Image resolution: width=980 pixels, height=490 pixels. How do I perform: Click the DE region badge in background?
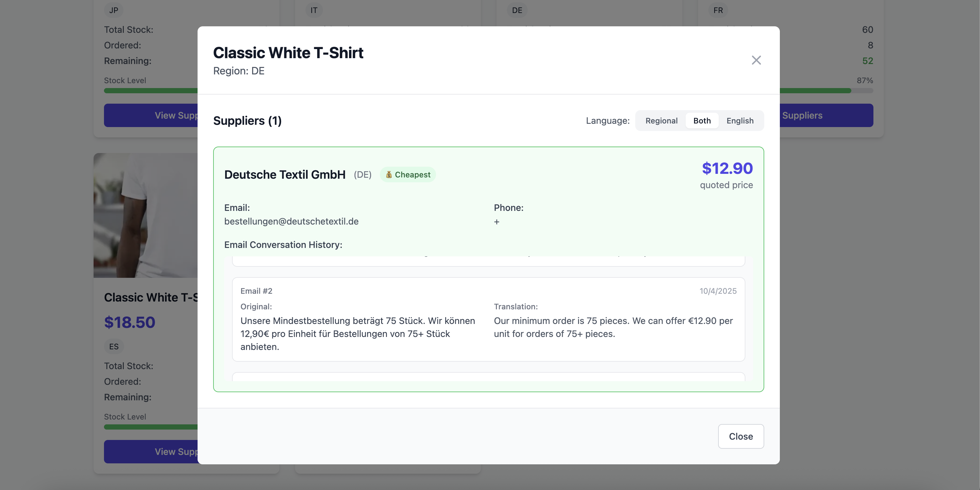[x=517, y=10]
